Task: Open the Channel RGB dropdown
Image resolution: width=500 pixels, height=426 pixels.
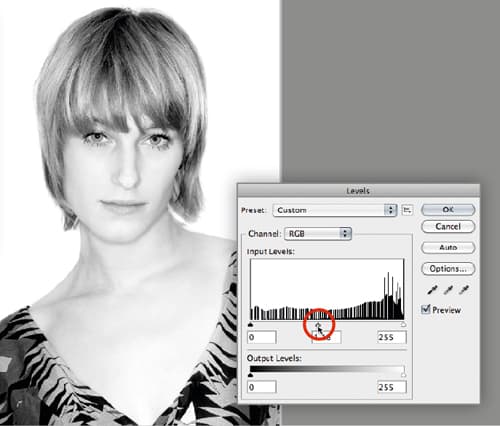Action: click(318, 234)
